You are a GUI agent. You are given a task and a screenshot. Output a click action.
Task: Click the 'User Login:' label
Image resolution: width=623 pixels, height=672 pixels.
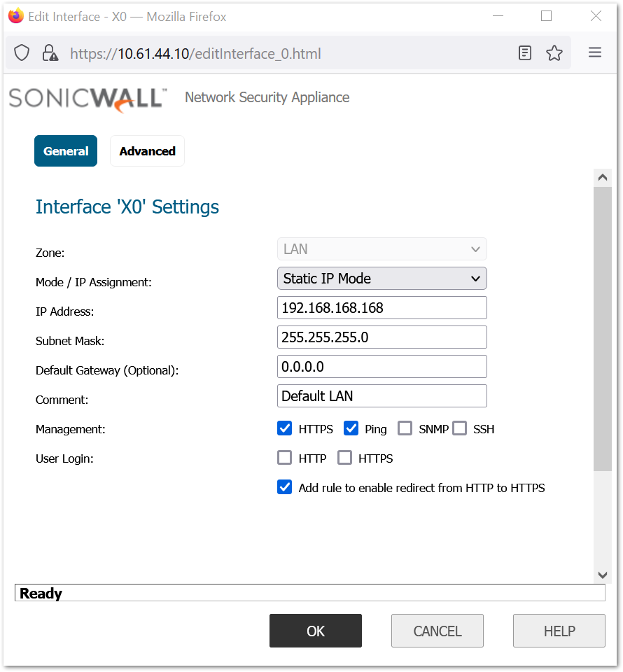pos(64,458)
